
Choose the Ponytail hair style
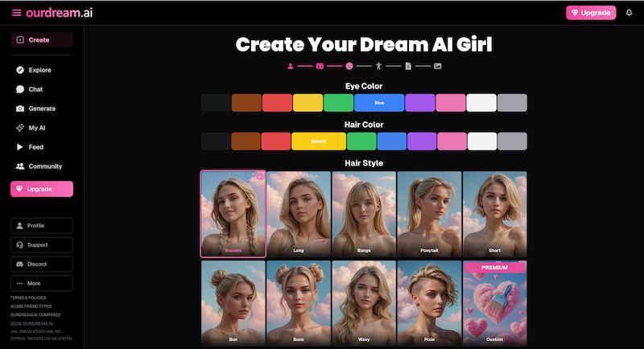429,214
